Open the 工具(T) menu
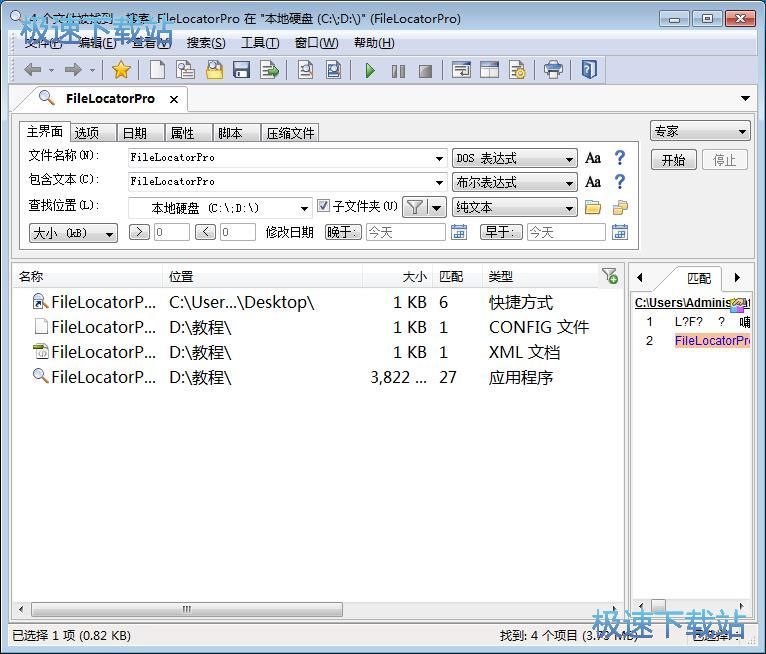The image size is (766, 654). [x=260, y=43]
